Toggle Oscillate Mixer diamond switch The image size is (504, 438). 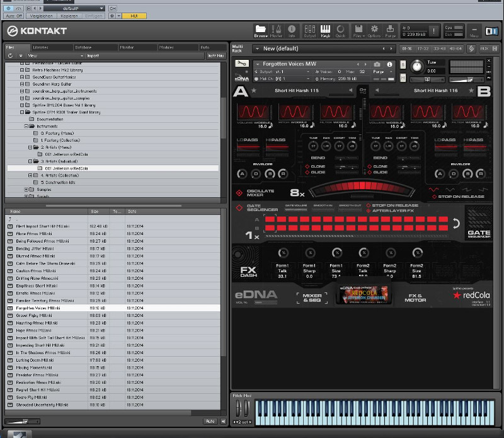(x=239, y=193)
